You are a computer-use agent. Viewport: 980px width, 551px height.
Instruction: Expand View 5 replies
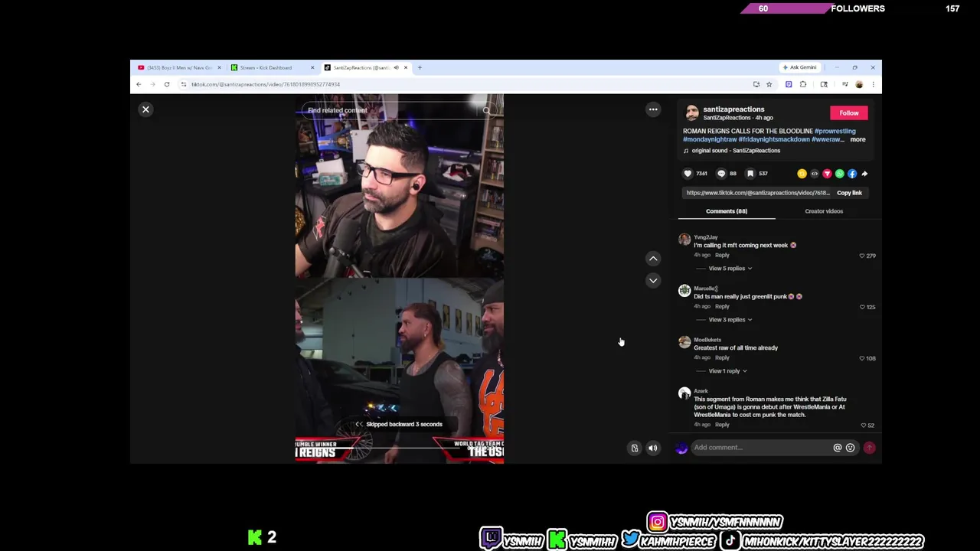pyautogui.click(x=730, y=269)
